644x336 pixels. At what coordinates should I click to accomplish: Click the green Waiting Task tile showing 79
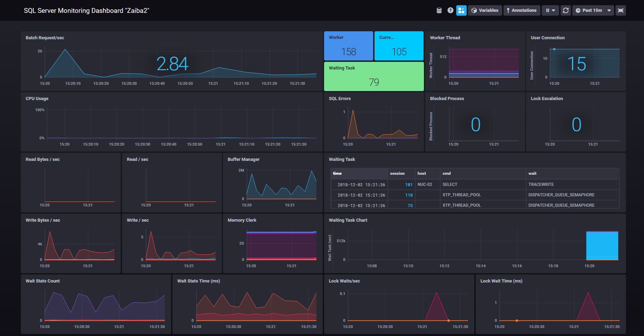pyautogui.click(x=374, y=76)
